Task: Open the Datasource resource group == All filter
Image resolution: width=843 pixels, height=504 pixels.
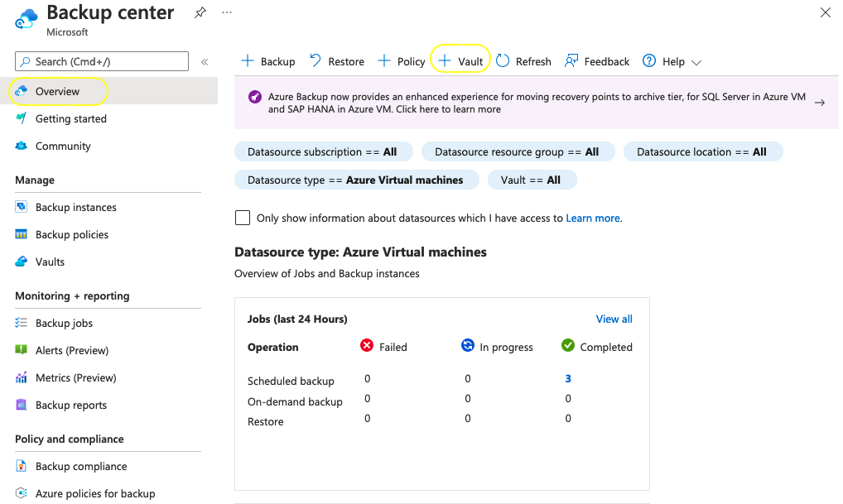Action: pyautogui.click(x=518, y=152)
